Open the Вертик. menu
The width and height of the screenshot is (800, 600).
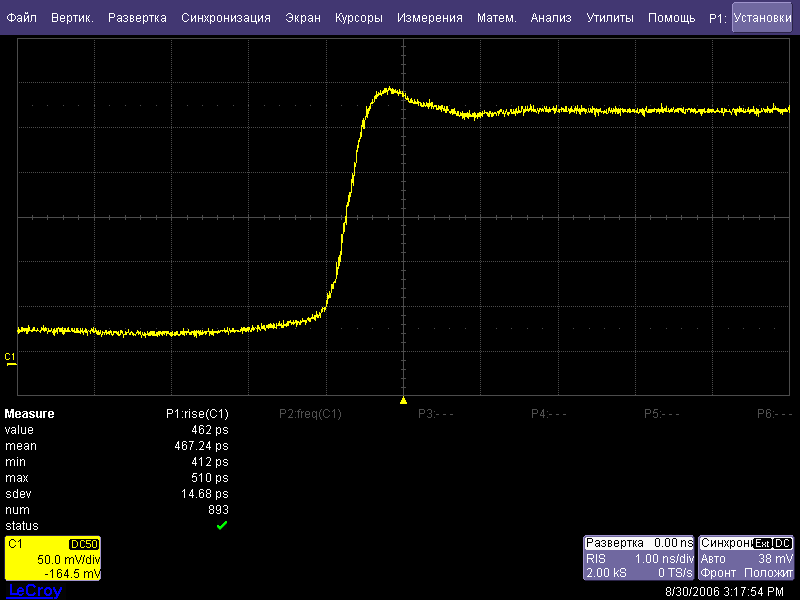[72, 18]
